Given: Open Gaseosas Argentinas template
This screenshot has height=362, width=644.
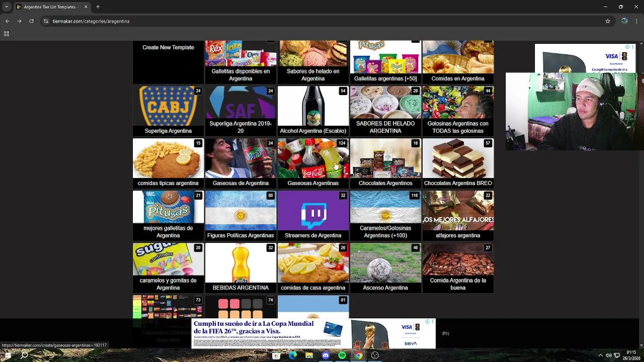Looking at the screenshot, I should (313, 163).
